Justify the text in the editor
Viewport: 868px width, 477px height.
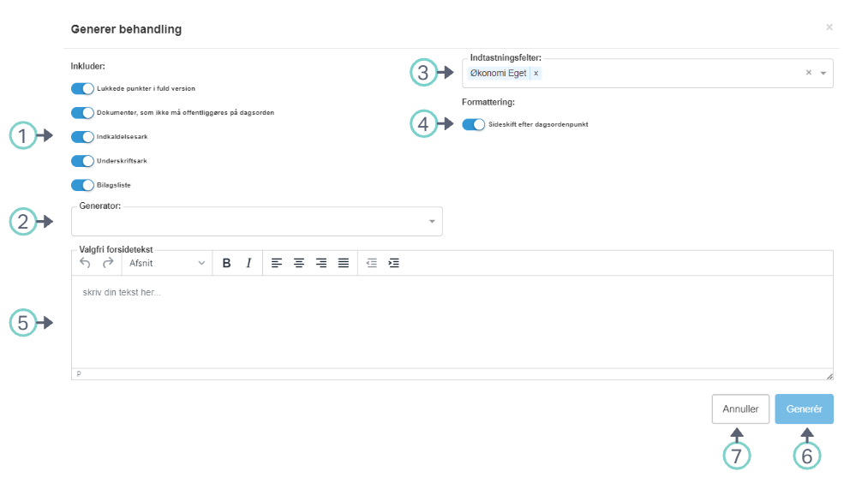tap(344, 263)
